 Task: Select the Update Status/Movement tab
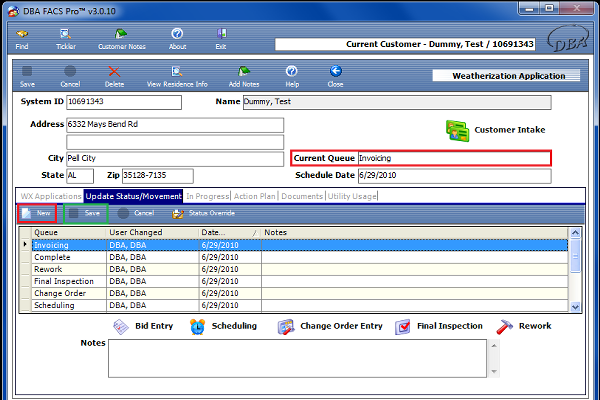click(133, 196)
